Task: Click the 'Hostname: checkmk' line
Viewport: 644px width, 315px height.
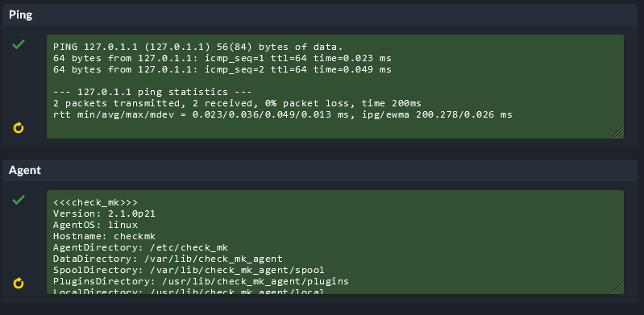Action: [104, 236]
